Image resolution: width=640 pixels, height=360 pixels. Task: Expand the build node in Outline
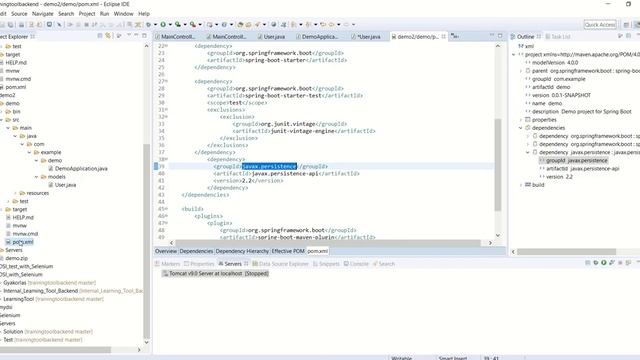521,185
